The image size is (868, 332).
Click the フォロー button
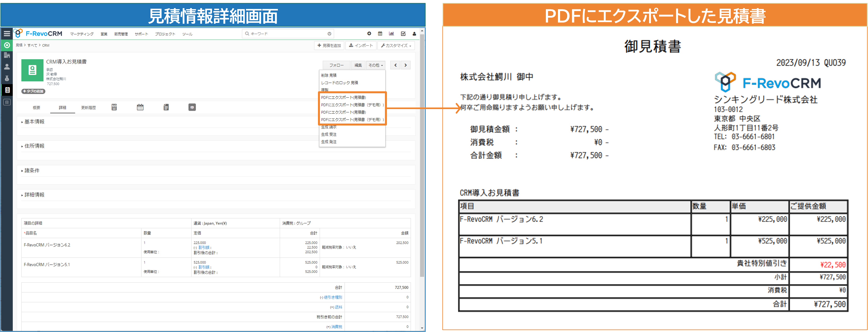[x=337, y=65]
